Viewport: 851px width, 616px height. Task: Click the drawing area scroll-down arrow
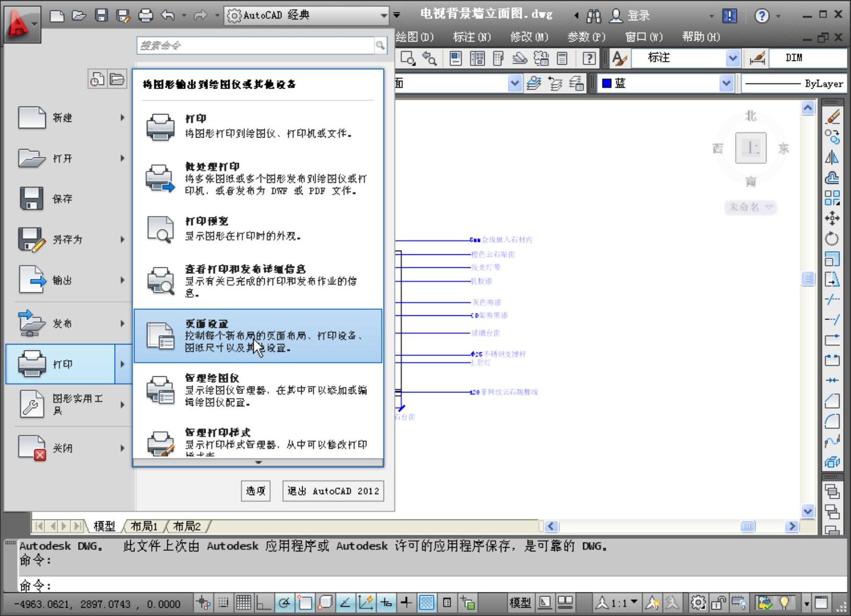pos(808,511)
